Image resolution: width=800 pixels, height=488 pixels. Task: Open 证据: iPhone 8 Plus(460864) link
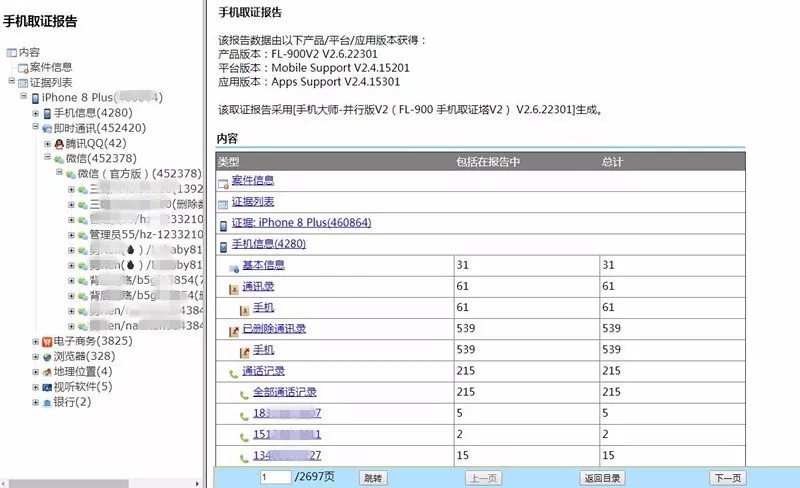point(302,223)
